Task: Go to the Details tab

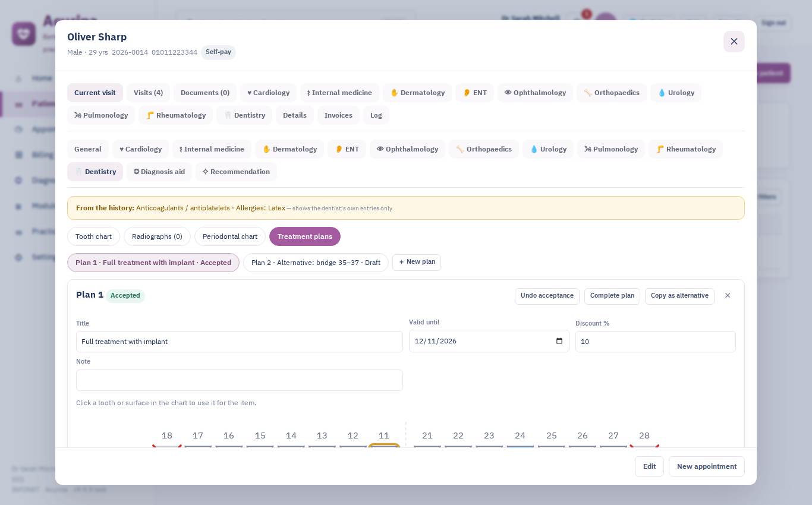Action: point(295,115)
